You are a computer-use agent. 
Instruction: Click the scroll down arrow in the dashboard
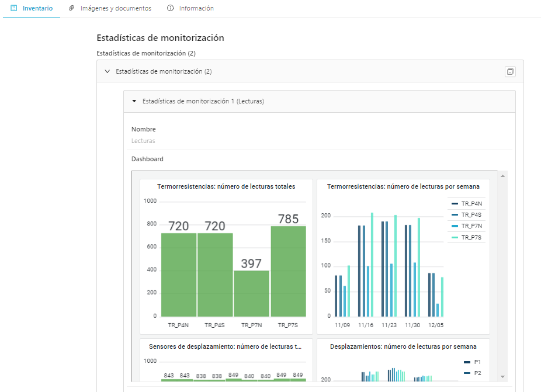(x=502, y=376)
